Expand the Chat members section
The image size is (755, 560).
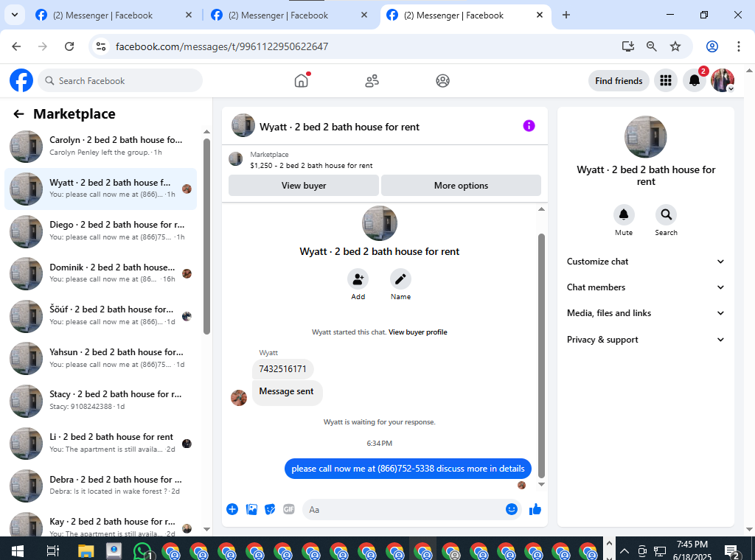tap(645, 287)
